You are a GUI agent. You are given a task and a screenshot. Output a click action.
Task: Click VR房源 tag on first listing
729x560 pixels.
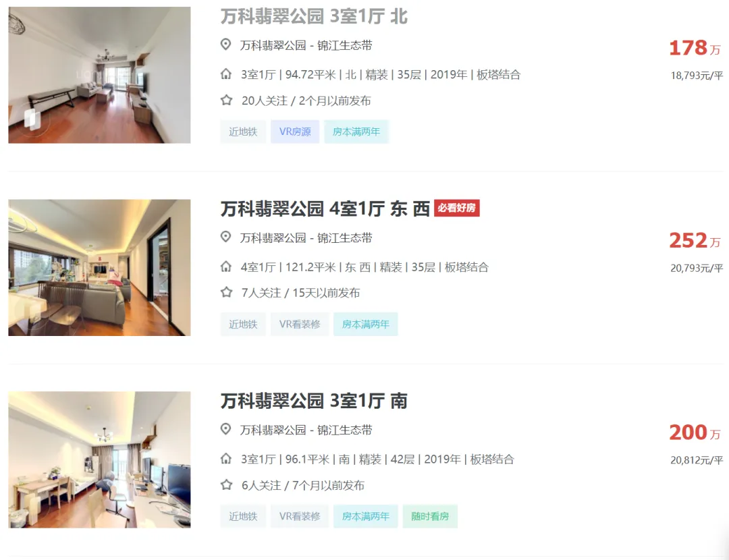pos(295,132)
